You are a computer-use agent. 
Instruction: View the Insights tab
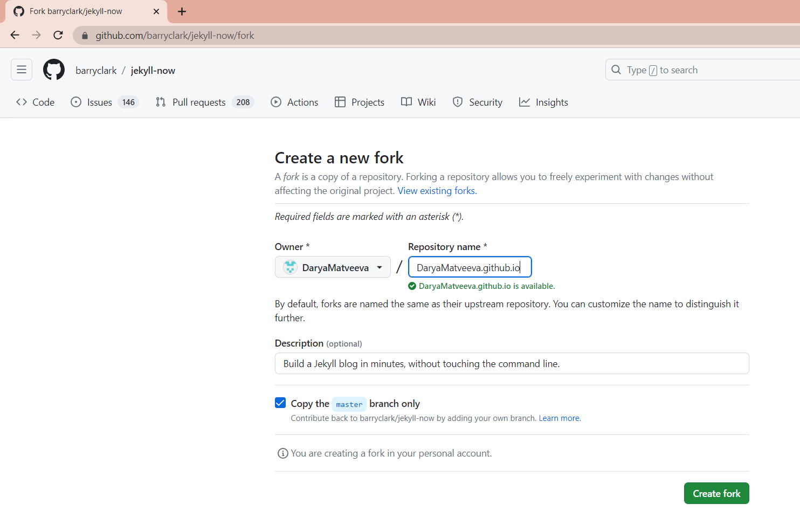click(543, 102)
